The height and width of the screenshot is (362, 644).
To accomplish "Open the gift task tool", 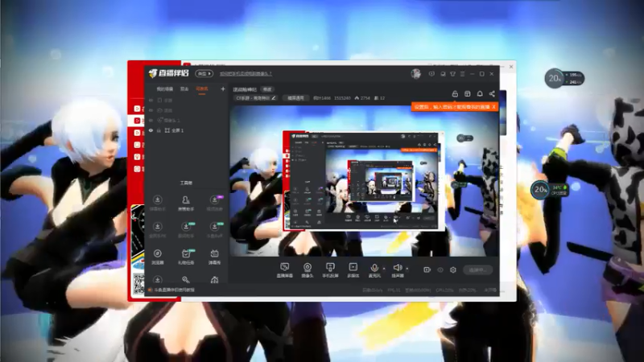I will tap(186, 257).
